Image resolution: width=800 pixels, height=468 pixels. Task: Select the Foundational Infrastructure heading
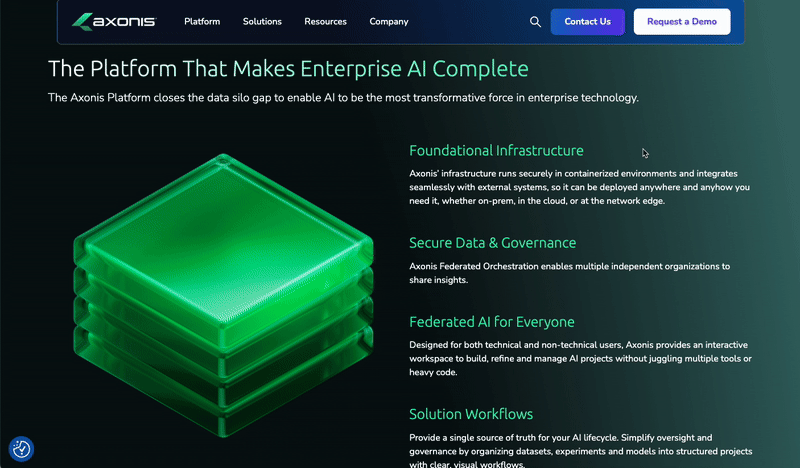[x=496, y=151]
